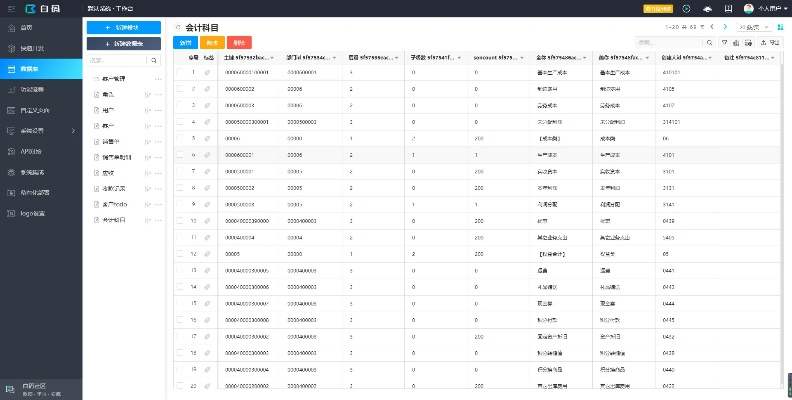Open the filter funnel icon above the table
The width and height of the screenshot is (792, 400).
tap(725, 43)
